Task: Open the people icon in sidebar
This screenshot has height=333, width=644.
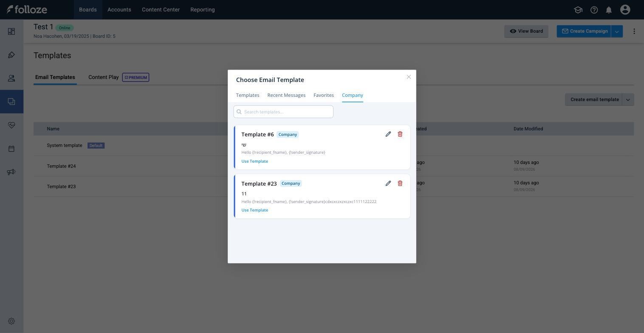Action: [x=11, y=78]
